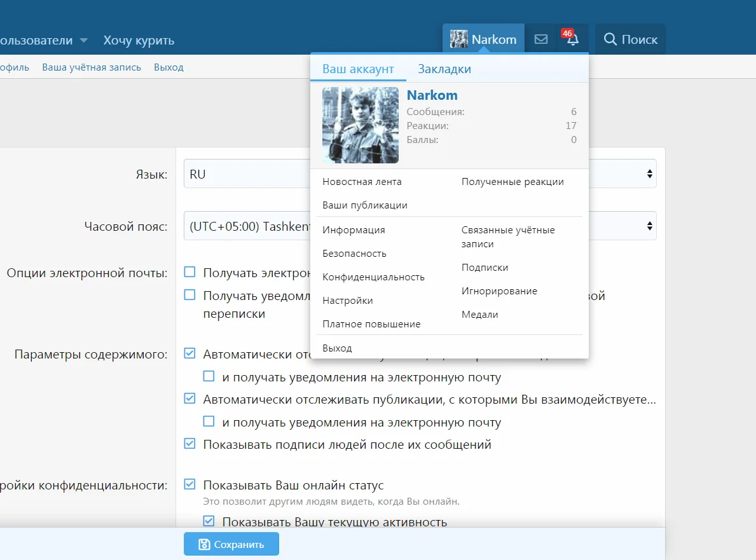Image resolution: width=756 pixels, height=560 pixels.
Task: Toggle Show your online status checkbox
Action: pos(189,485)
